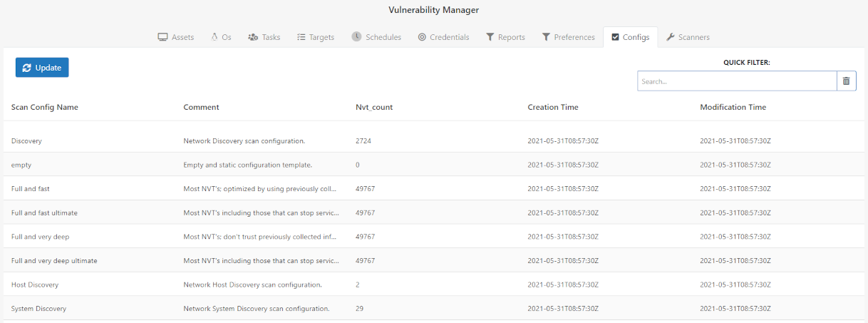868x323 pixels.
Task: Focus the Quick Filter search field
Action: coord(737,81)
